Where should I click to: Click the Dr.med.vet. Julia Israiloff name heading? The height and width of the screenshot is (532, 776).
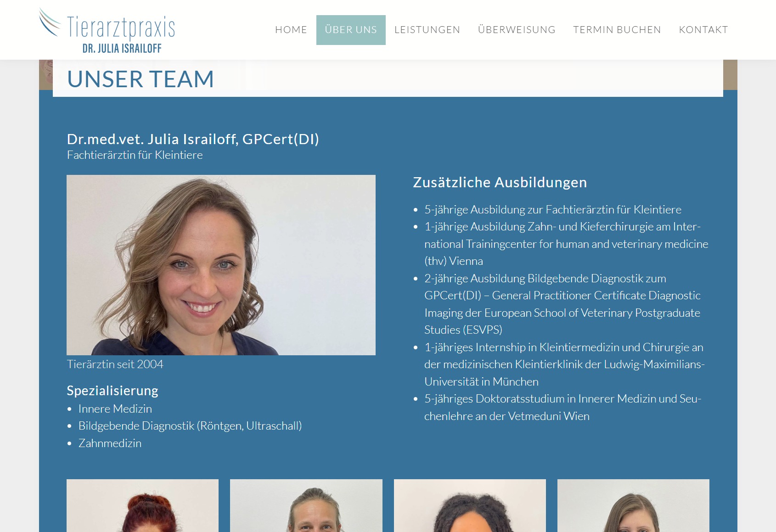tap(193, 139)
